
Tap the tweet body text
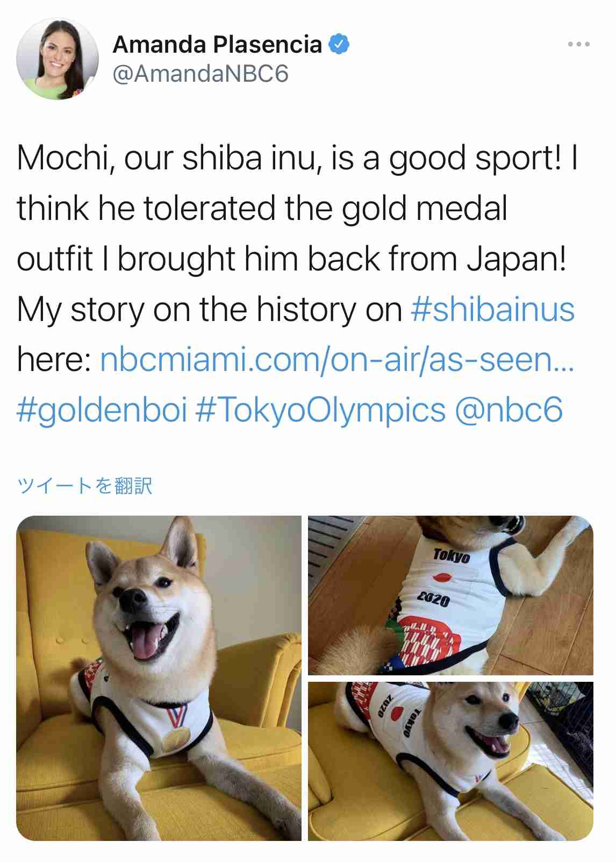point(296,284)
